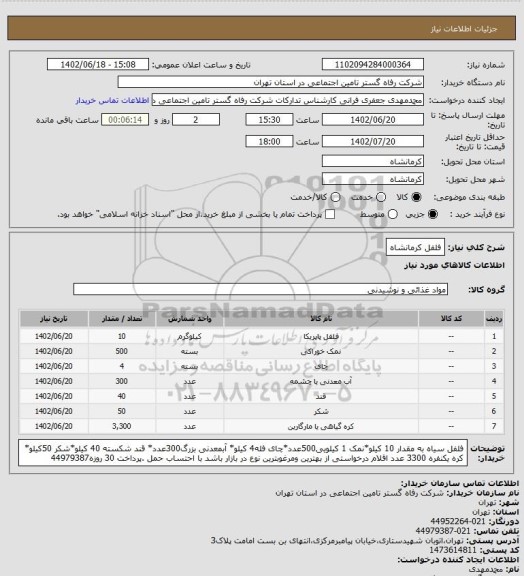Select the کره گیاهی یا مارگارین item
The width and height of the screenshot is (524, 576).
[x=321, y=426]
